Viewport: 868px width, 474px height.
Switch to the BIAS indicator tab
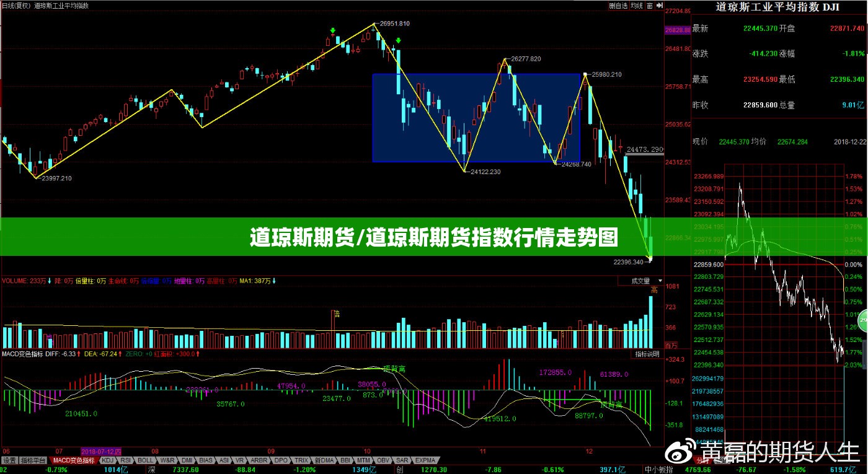click(206, 460)
